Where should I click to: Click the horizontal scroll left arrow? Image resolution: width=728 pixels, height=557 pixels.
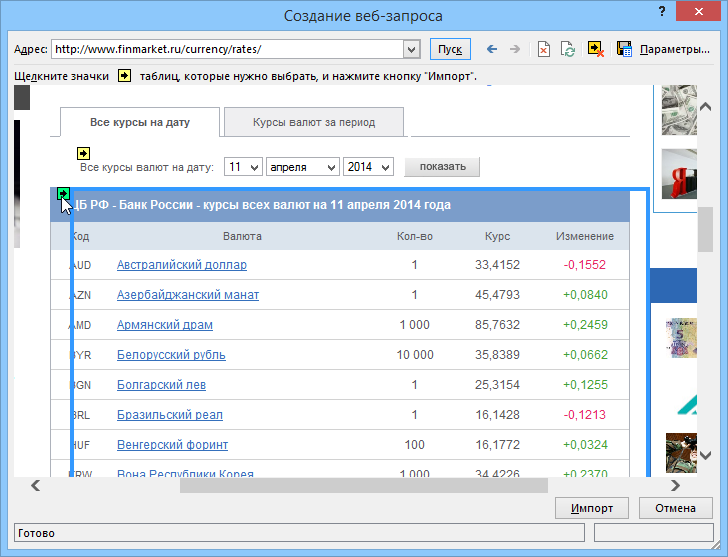(x=35, y=486)
